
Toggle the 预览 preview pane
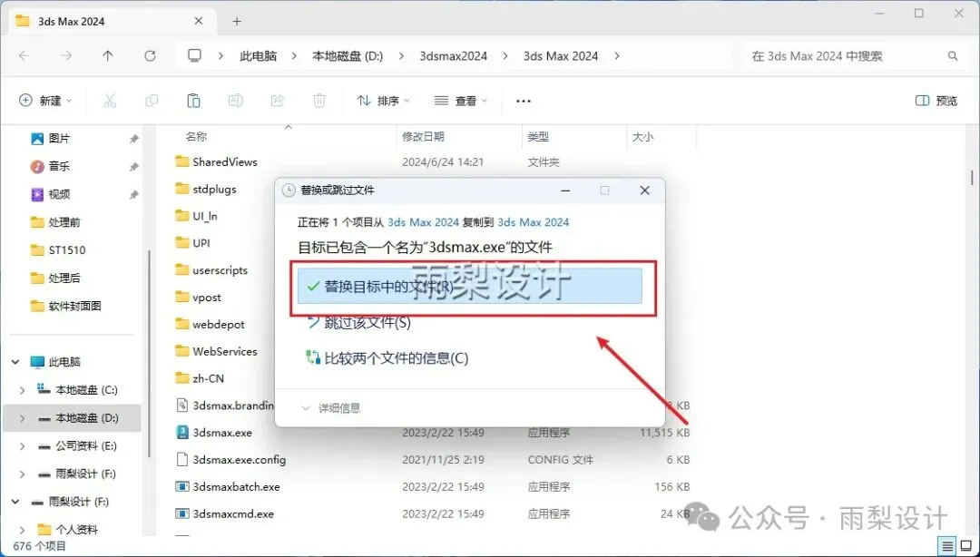point(936,101)
